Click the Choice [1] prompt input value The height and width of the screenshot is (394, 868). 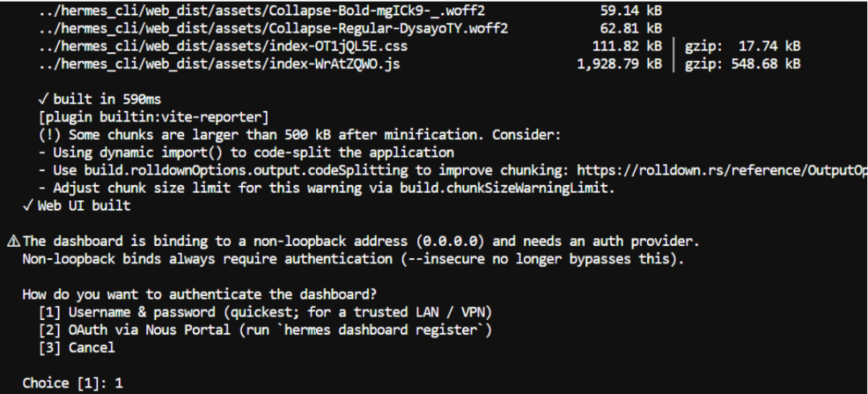coord(119,384)
